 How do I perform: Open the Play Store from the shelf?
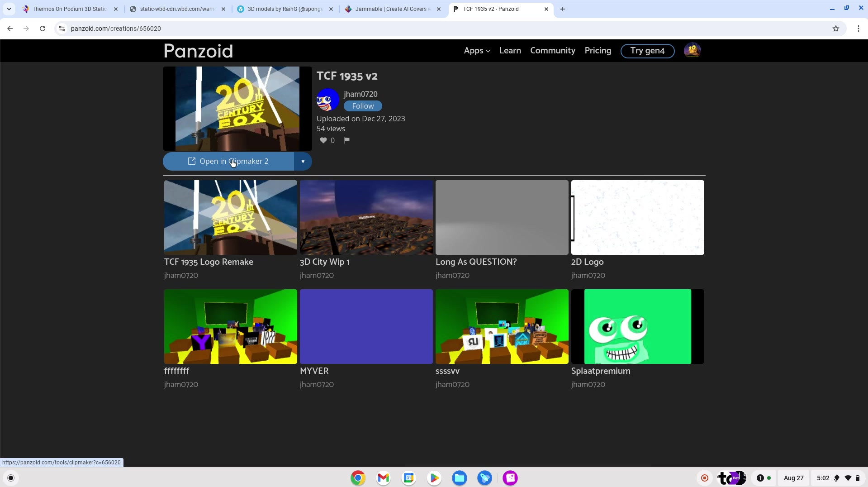pyautogui.click(x=434, y=478)
